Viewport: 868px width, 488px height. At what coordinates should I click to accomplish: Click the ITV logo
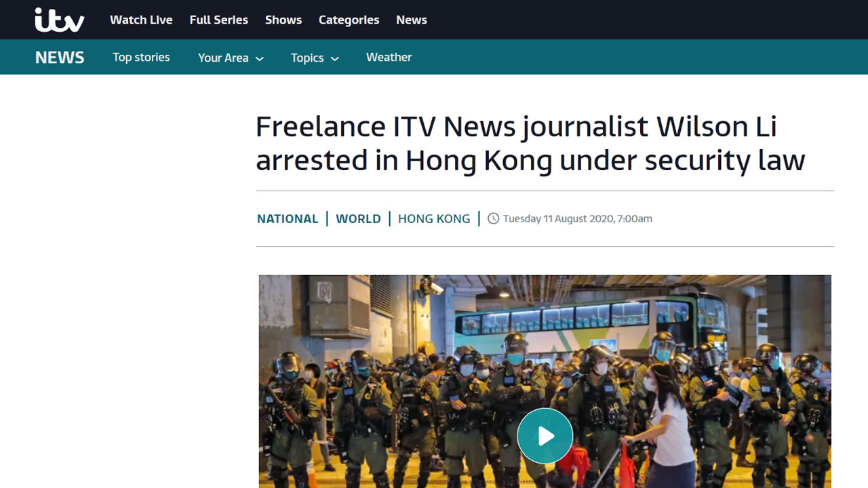[60, 20]
